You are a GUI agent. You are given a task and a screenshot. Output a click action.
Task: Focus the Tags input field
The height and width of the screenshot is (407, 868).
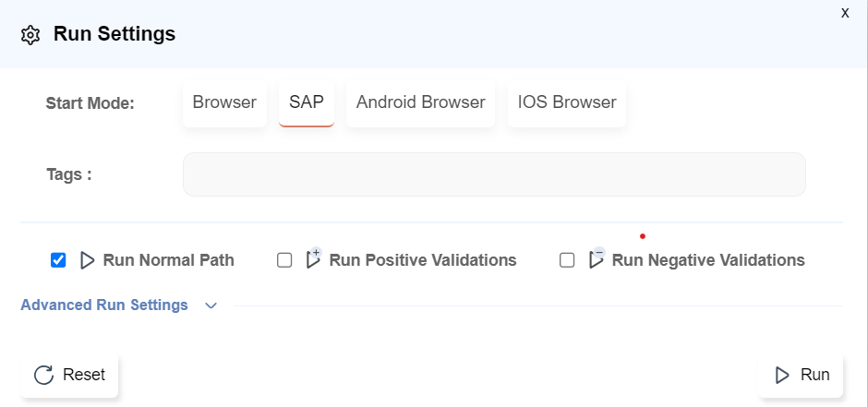494,174
